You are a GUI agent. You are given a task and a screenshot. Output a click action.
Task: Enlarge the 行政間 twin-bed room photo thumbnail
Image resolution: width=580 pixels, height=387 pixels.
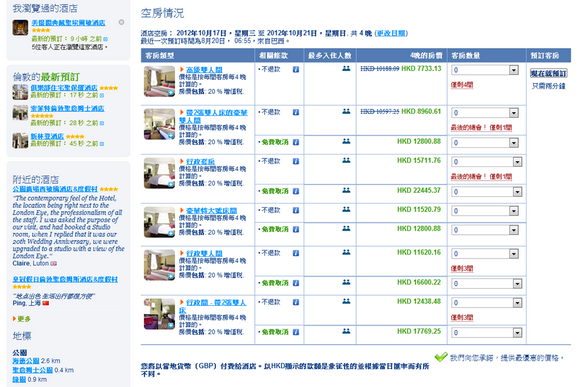[x=159, y=314]
